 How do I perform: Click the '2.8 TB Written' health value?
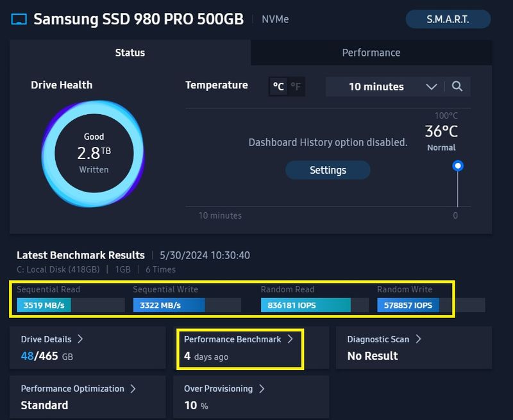(x=94, y=158)
